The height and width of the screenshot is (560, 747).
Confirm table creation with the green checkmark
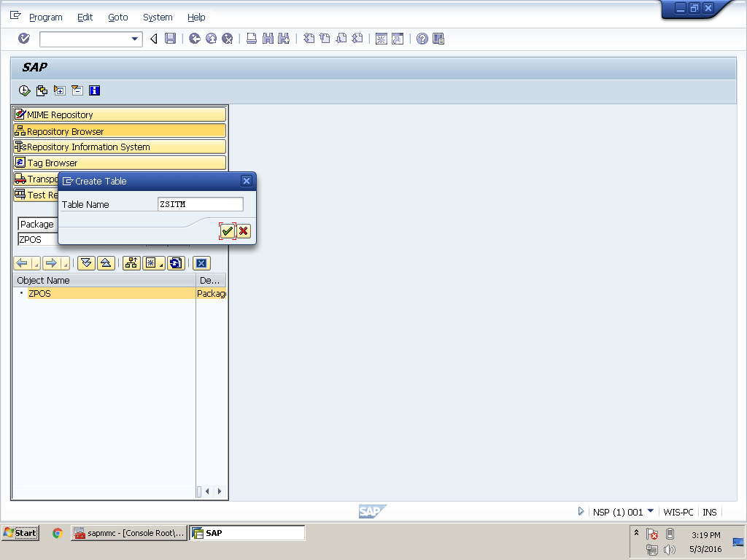tap(228, 231)
